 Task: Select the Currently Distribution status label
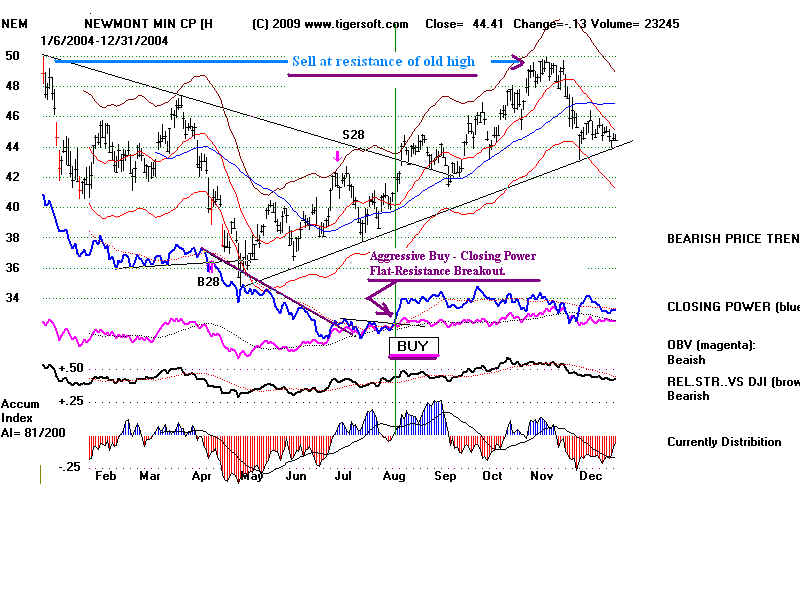click(724, 442)
